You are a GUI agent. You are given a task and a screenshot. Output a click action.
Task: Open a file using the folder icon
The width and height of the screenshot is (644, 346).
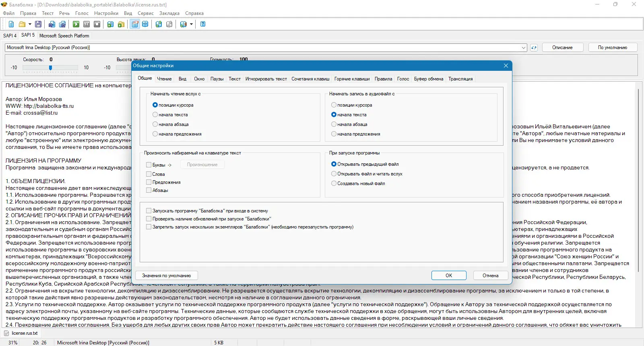click(22, 24)
